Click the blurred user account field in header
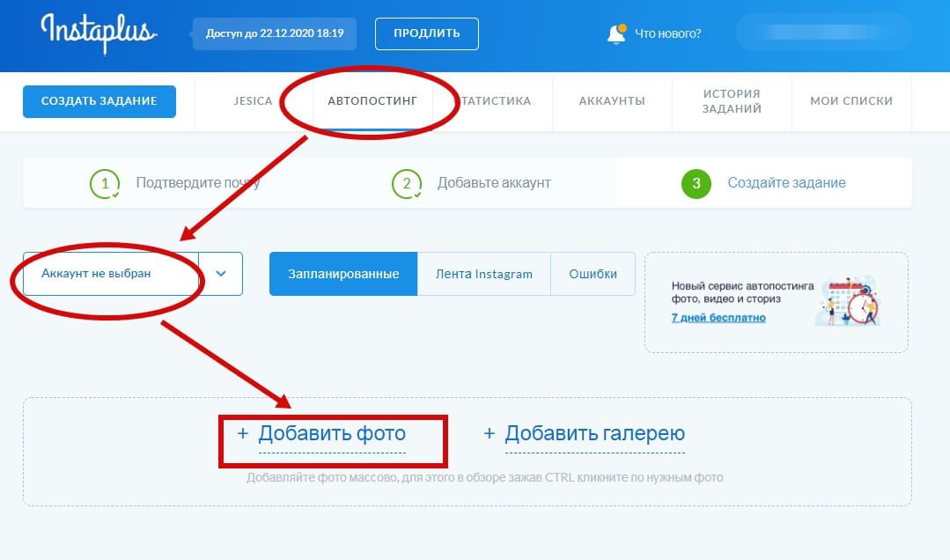 823,33
